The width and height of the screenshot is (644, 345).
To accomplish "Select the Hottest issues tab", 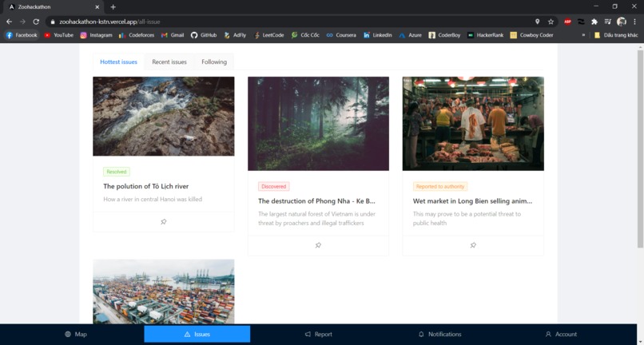I will (119, 62).
